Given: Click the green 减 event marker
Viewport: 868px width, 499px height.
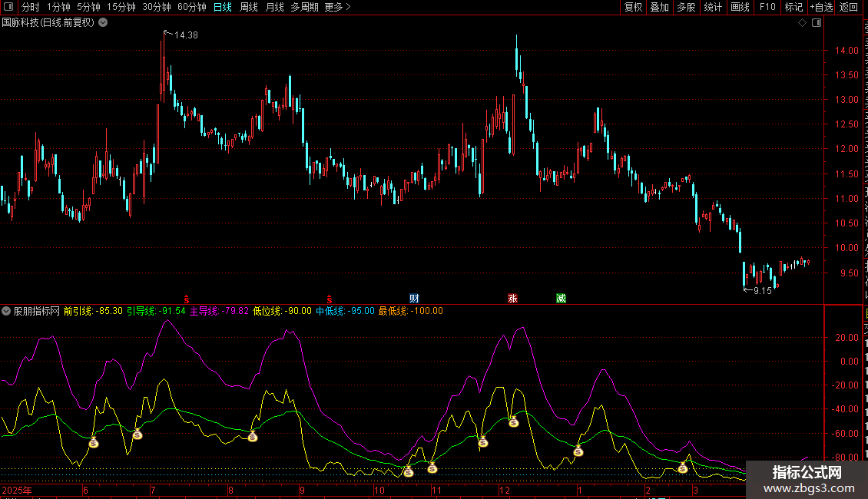Looking at the screenshot, I should (x=561, y=299).
